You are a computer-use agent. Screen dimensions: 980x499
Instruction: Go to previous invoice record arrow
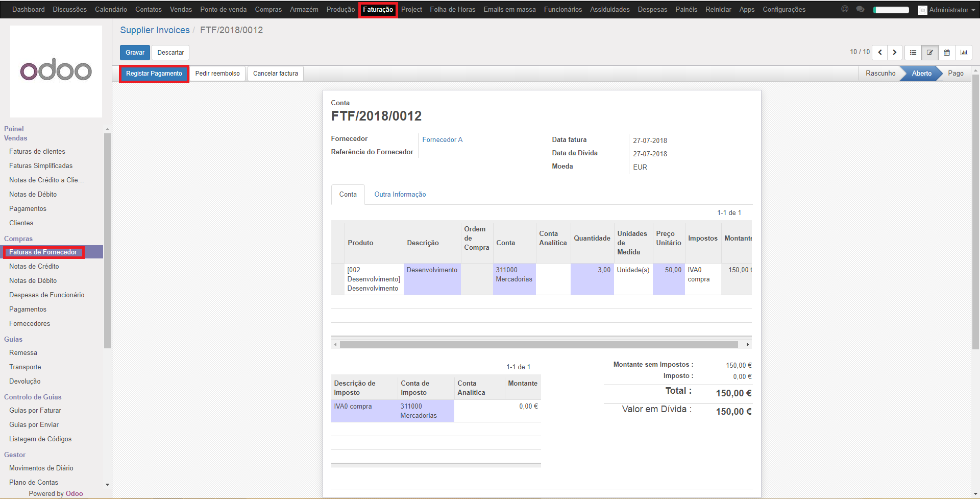(880, 53)
